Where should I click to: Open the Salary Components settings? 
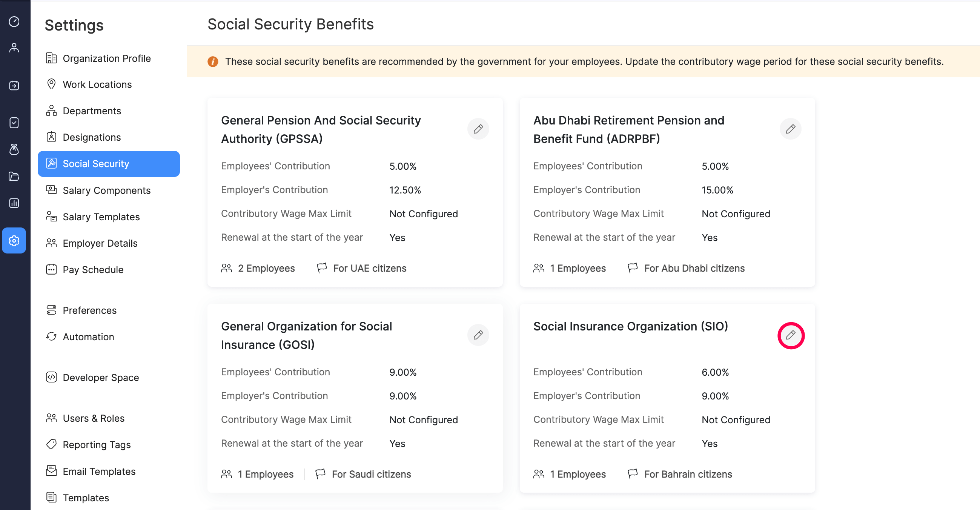(107, 190)
